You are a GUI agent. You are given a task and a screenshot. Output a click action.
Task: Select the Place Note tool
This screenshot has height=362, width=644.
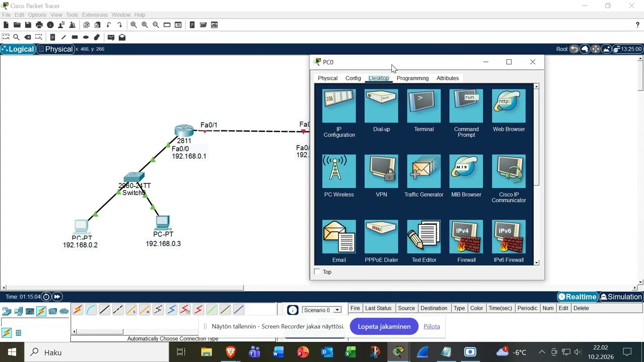pos(52,37)
